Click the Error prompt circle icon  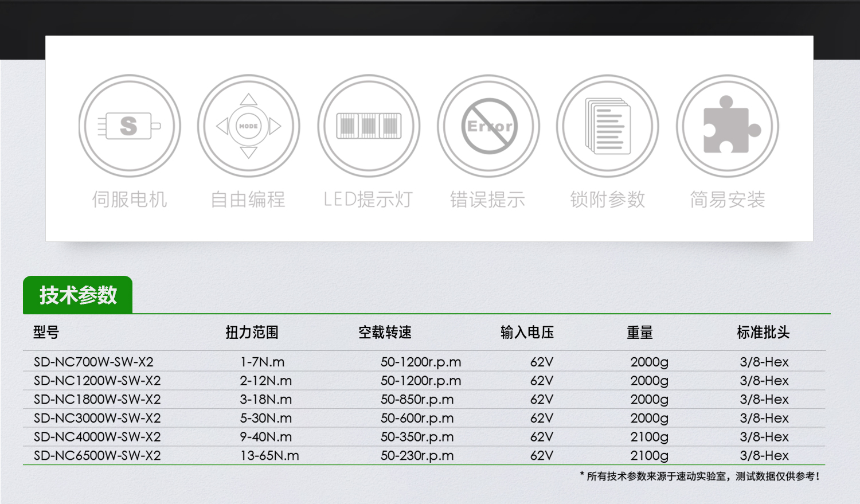point(488,126)
